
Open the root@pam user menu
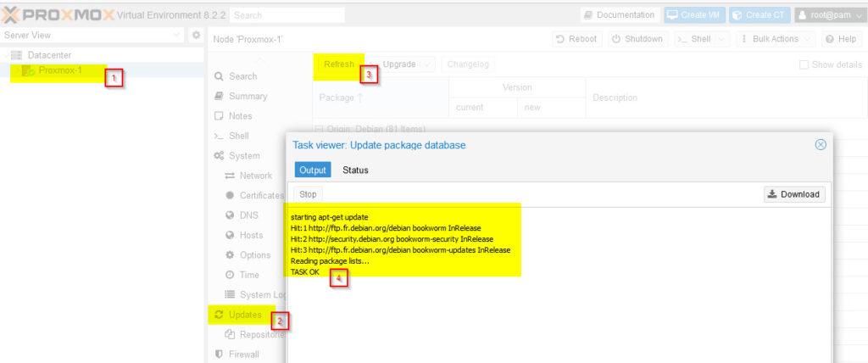coord(829,15)
